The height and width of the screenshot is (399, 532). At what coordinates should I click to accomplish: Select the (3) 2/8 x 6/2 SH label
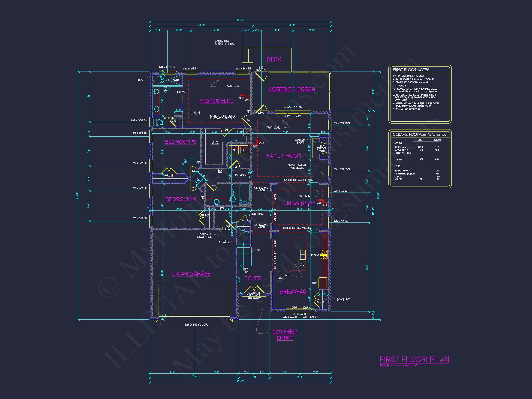pos(292,107)
